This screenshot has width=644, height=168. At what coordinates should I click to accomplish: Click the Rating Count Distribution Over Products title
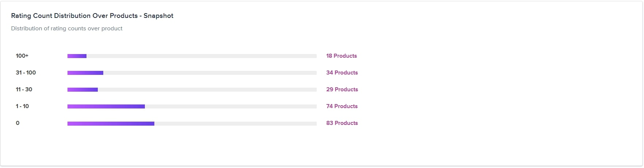click(x=92, y=16)
